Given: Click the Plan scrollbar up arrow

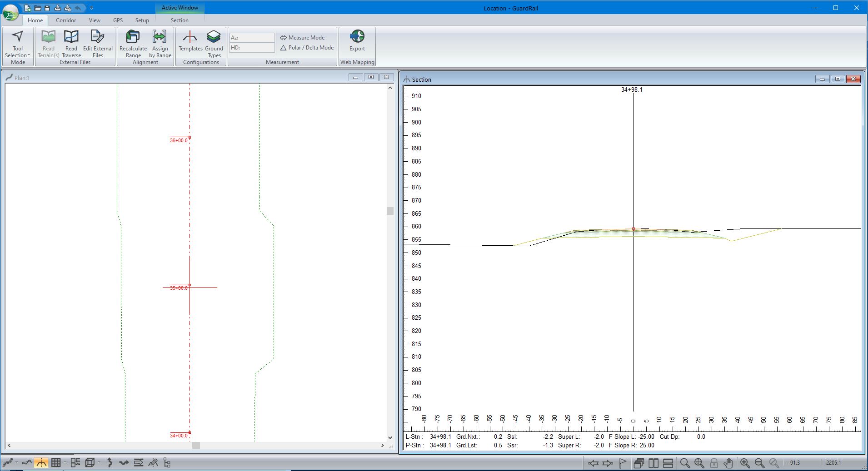Looking at the screenshot, I should point(390,88).
